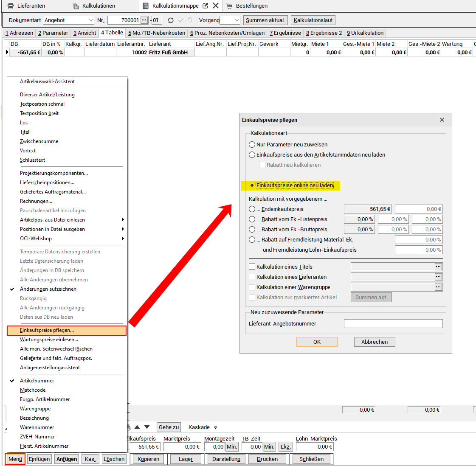Switch to the '1 Adressen' tab
This screenshot has height=466, width=476.
20,33
